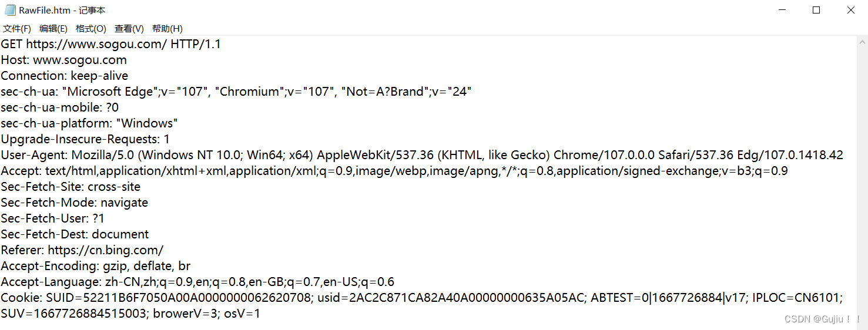Screen dimensions: 868x330
Task: Place cursor in the Accept-Encoding line
Action: [96, 266]
